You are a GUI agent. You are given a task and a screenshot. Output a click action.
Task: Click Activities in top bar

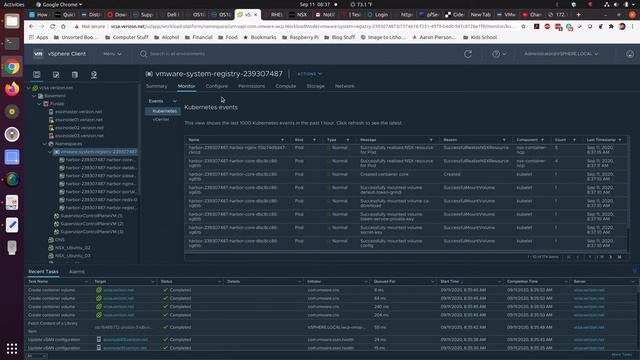pos(13,4)
